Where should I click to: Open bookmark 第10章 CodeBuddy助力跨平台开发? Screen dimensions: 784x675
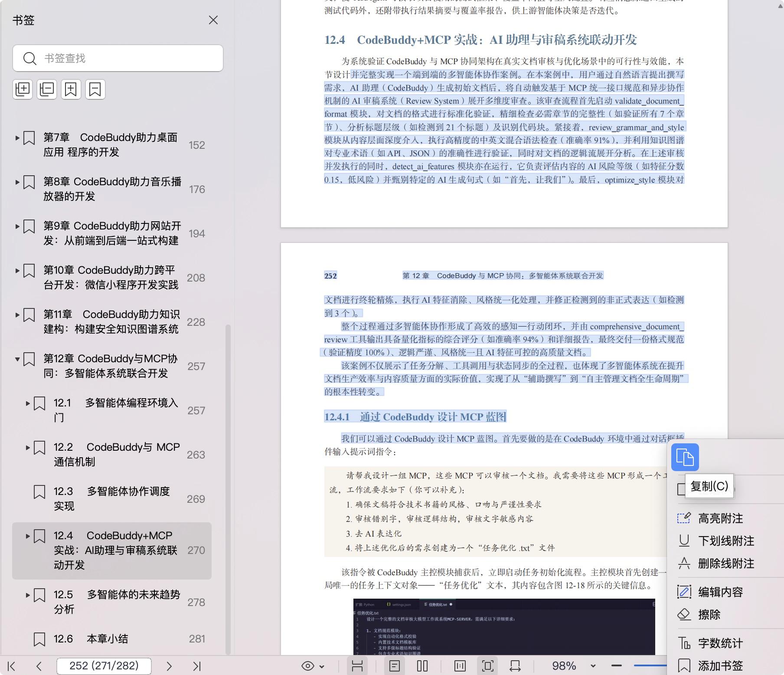point(111,278)
